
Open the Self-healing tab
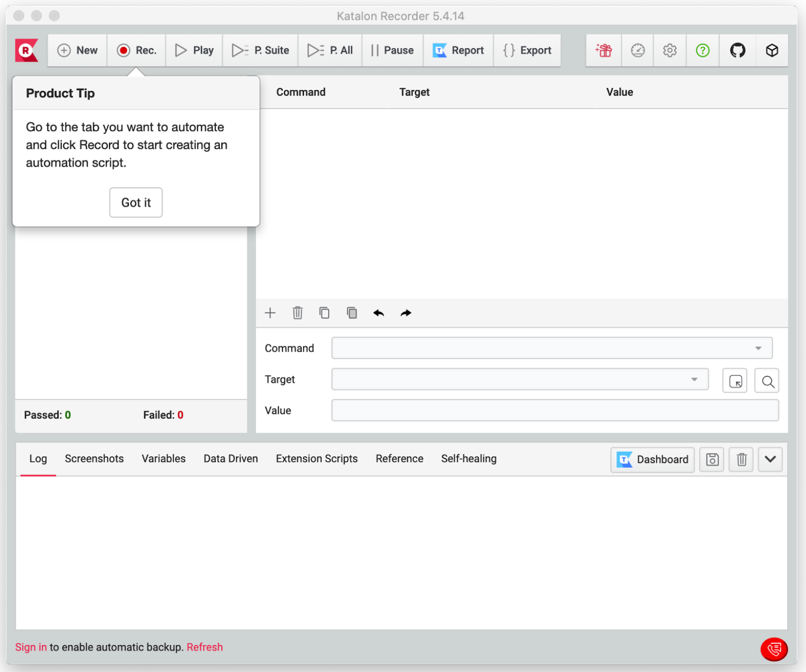[468, 459]
